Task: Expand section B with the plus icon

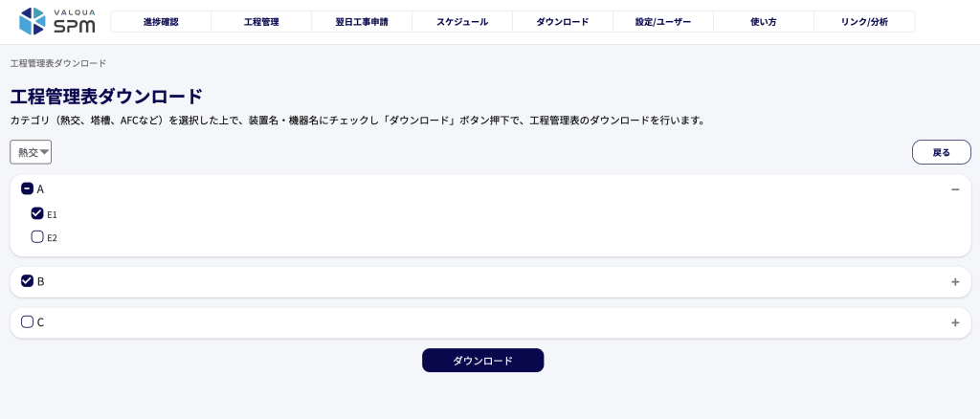Action: [x=955, y=281]
